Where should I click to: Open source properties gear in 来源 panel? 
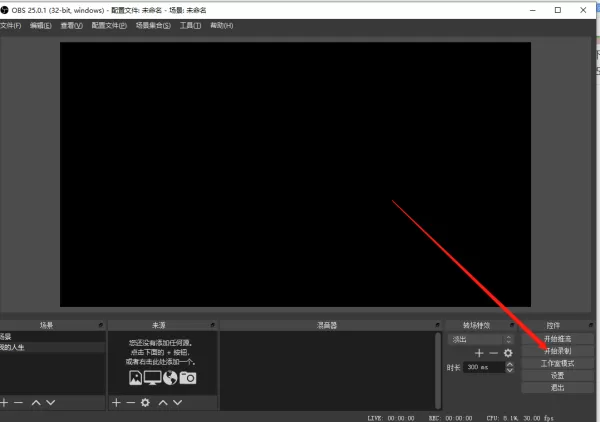pyautogui.click(x=145, y=402)
